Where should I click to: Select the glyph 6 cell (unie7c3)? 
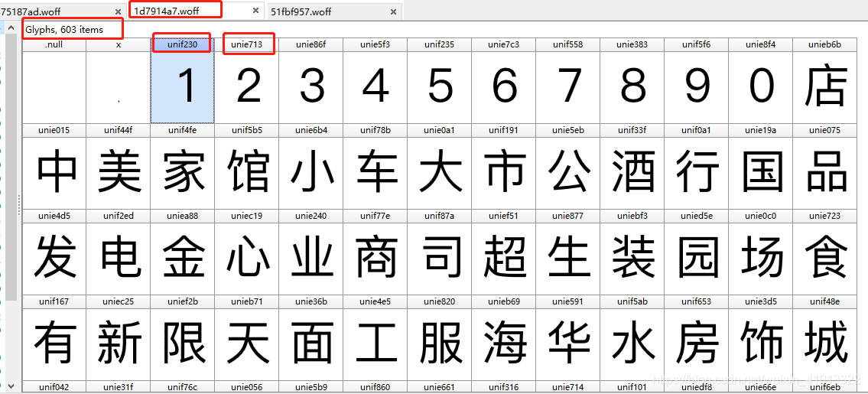coord(503,80)
